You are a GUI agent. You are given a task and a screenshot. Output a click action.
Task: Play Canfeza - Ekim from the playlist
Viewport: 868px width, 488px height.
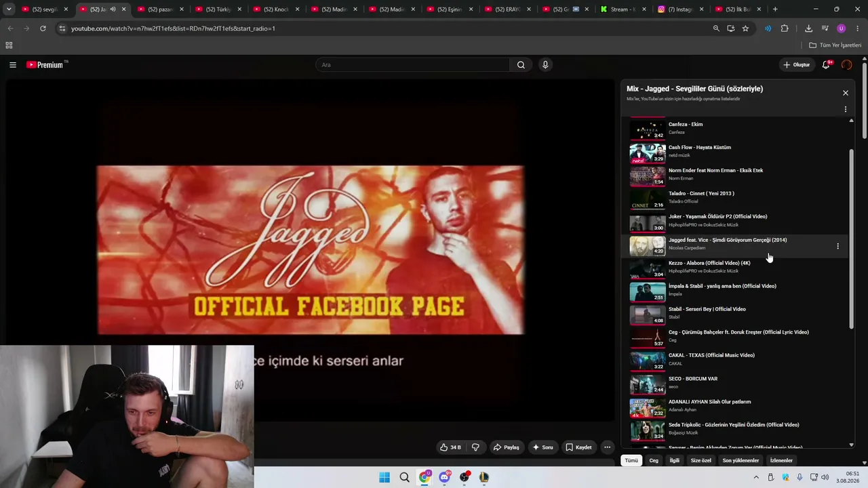pyautogui.click(x=736, y=129)
